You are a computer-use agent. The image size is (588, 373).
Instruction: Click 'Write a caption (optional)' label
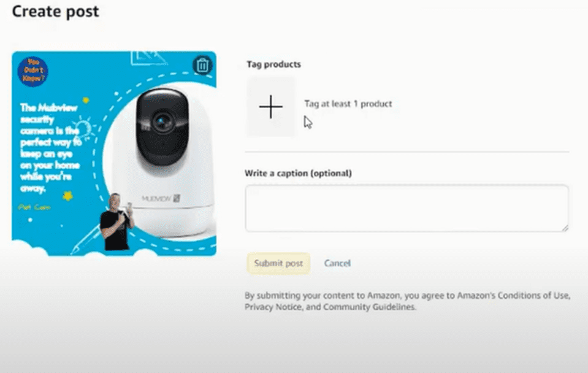click(x=298, y=174)
